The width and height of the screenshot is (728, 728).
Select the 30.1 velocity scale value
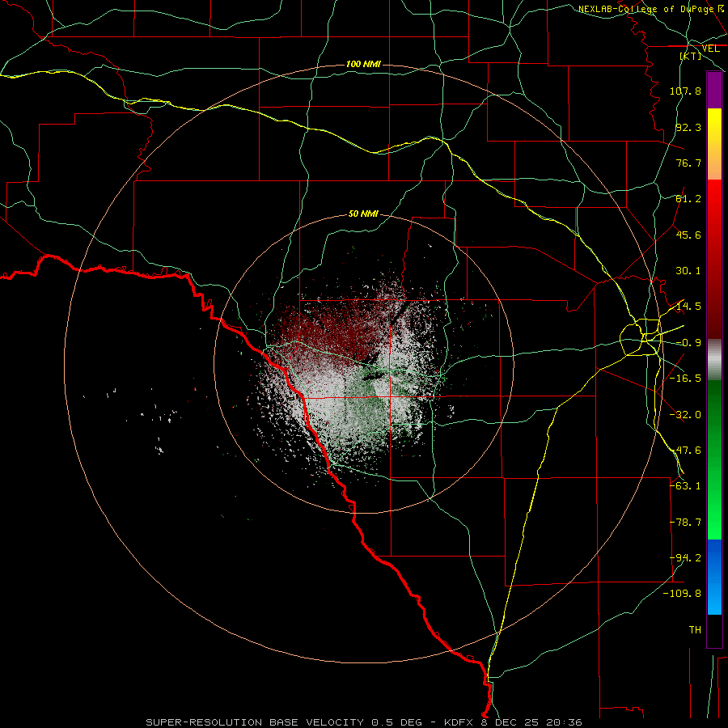[x=688, y=271]
